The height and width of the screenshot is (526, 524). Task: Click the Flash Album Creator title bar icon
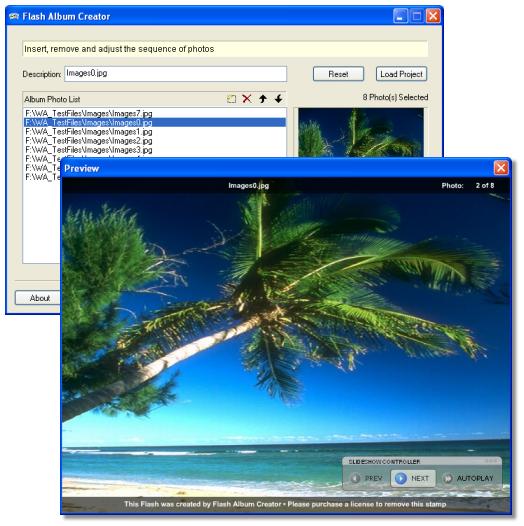[14, 16]
